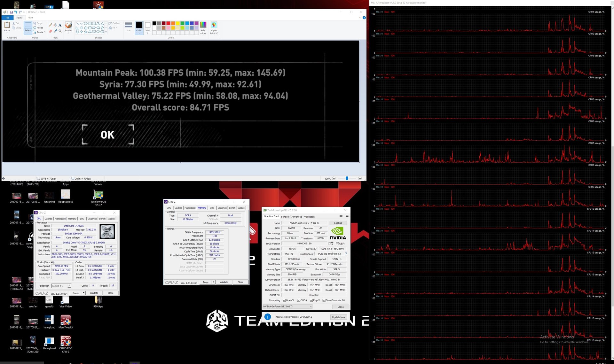Toggle the PhysX checkbox
This screenshot has width=614, height=364.
[311, 300]
